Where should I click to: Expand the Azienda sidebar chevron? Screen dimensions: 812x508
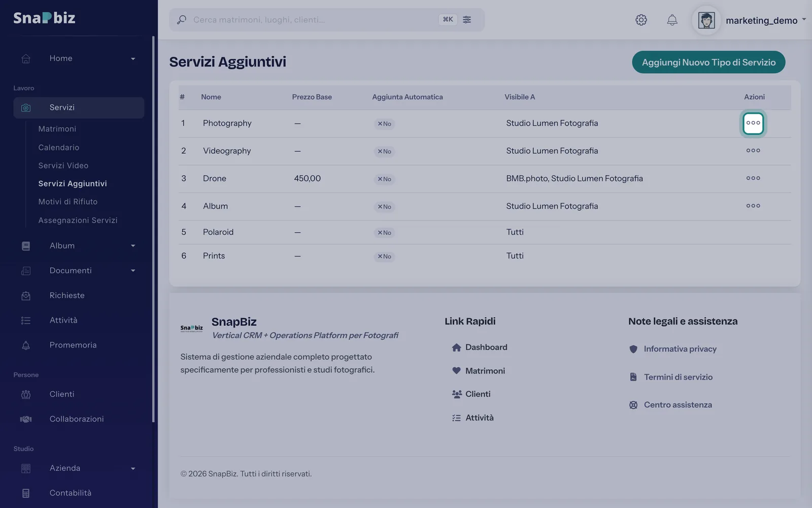pos(133,469)
